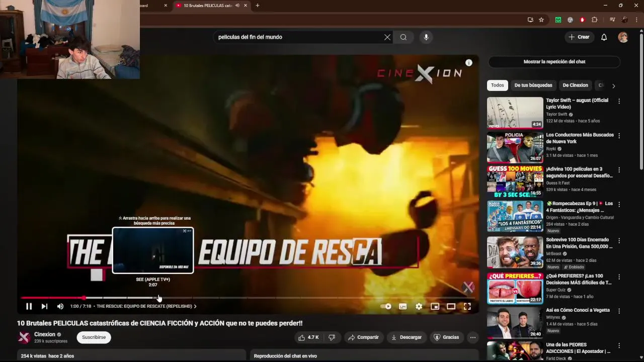644x362 pixels.
Task: Click the video progress bar at hovered position
Action: tap(158, 298)
